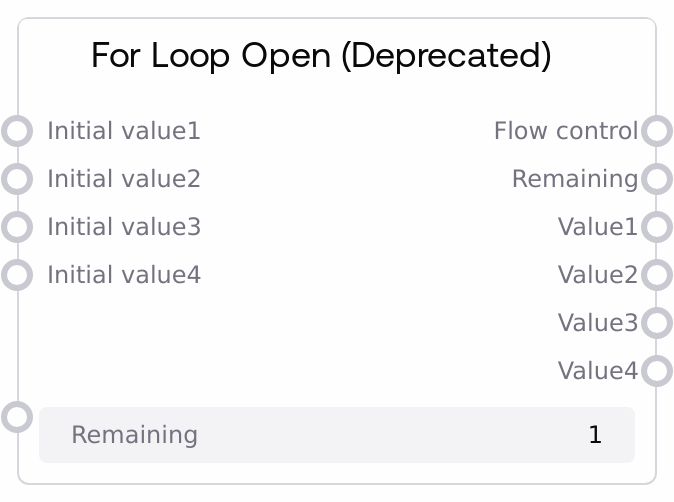Click the For Loop Open (Deprecated) title
674x502 pixels.
321,56
